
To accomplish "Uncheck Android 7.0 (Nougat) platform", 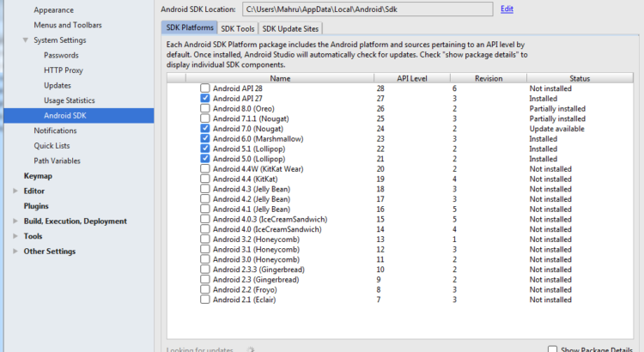I will coord(204,129).
